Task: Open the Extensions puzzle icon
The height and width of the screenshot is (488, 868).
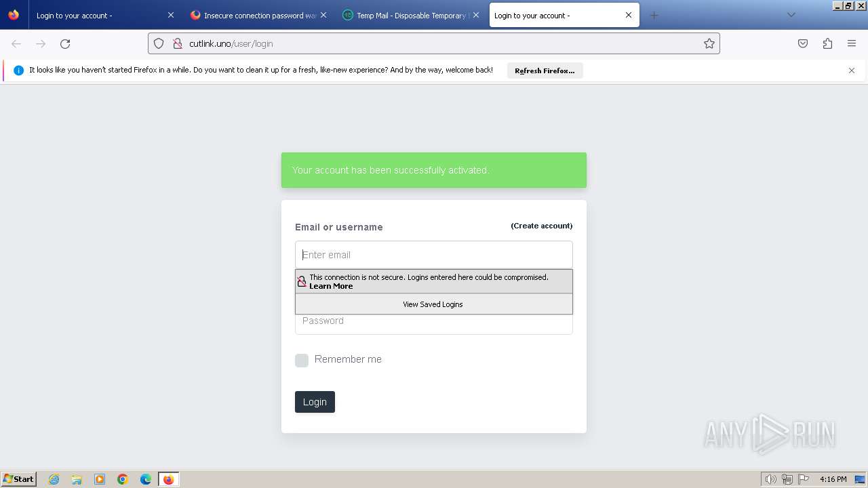Action: click(x=827, y=43)
